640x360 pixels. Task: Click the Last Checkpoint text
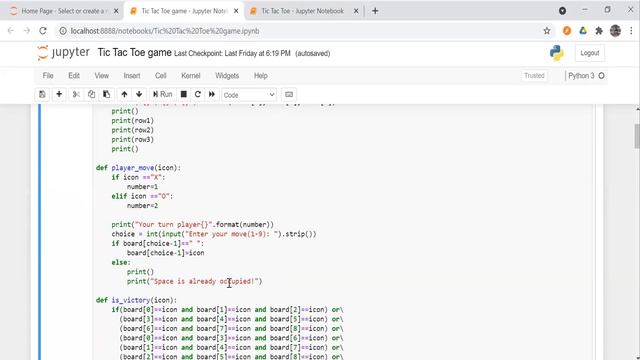click(232, 53)
